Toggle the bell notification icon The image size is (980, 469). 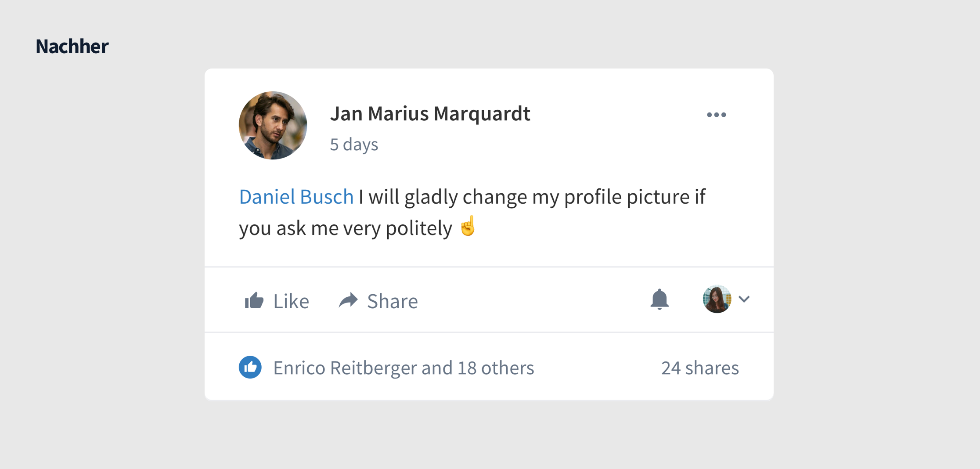tap(659, 299)
